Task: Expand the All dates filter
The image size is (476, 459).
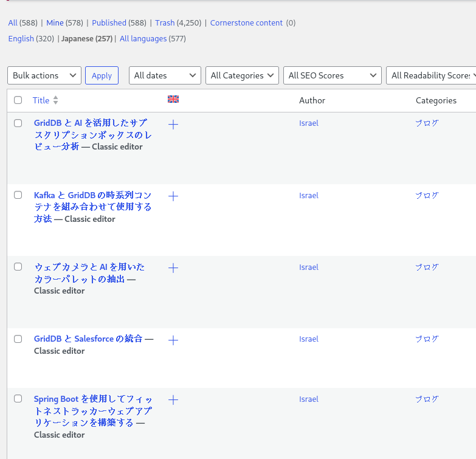Action: click(x=165, y=75)
